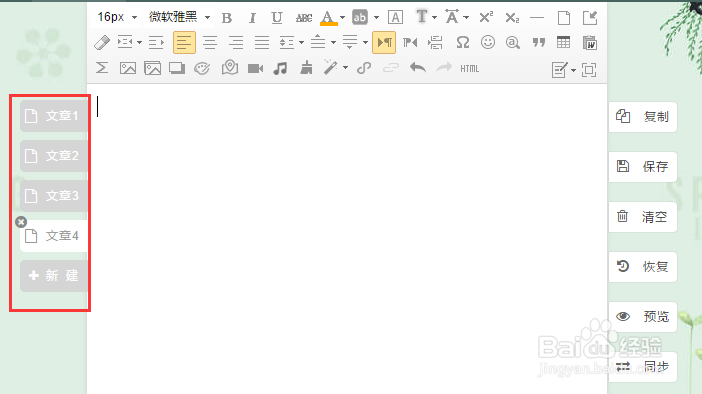The height and width of the screenshot is (394, 702).
Task: Click the 复制 copy button
Action: pyautogui.click(x=642, y=117)
